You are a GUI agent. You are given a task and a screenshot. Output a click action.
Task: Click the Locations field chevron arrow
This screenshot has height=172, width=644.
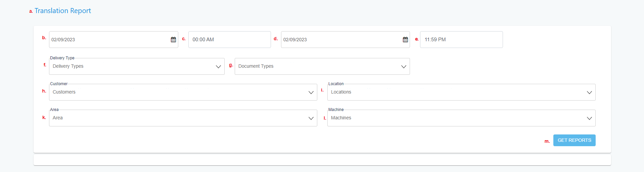(x=589, y=93)
